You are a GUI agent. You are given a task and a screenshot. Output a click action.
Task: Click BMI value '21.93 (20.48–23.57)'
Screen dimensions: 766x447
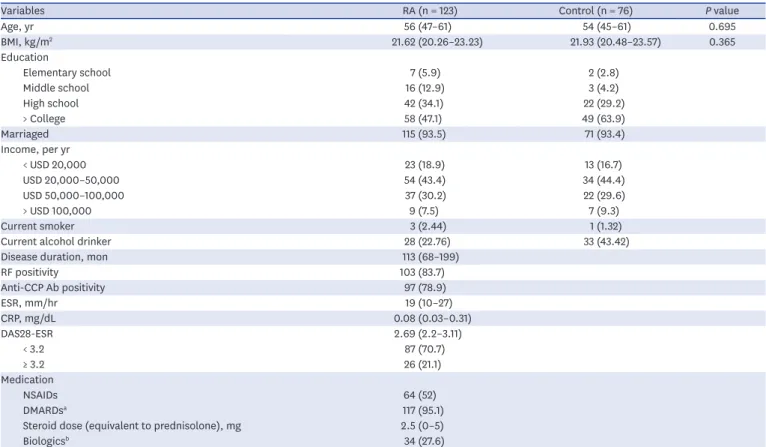click(616, 42)
